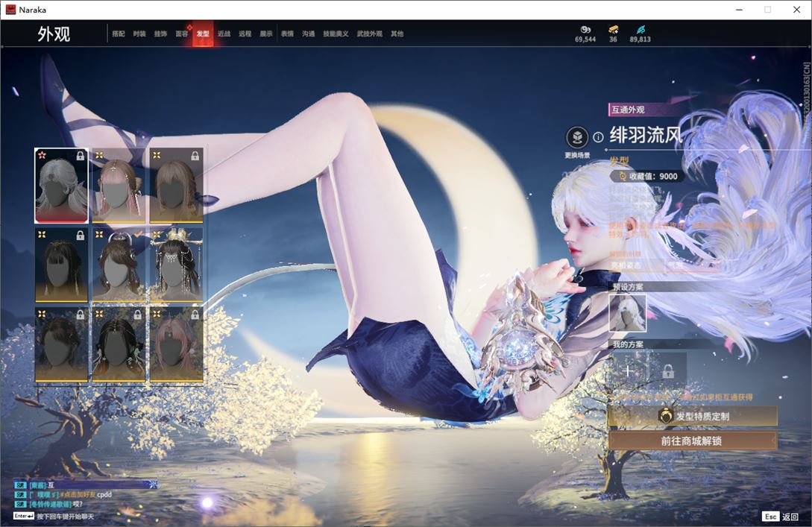Click the 89,813 currency amount
The height and width of the screenshot is (527, 812).
point(641,40)
